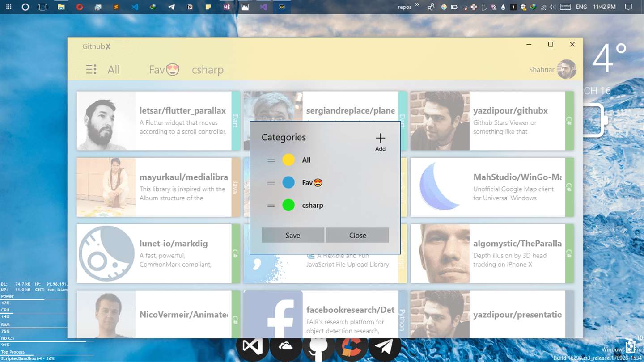Save the categories dialog

[293, 235]
